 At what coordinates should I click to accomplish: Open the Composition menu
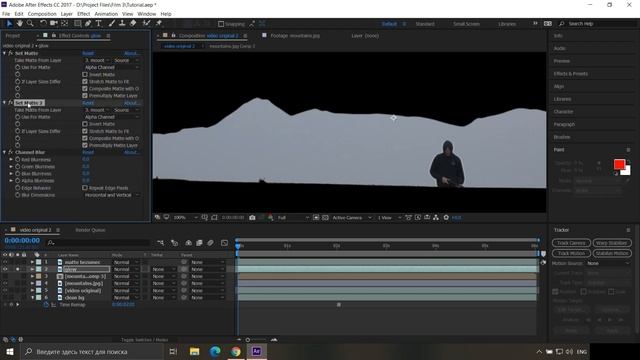tap(42, 14)
